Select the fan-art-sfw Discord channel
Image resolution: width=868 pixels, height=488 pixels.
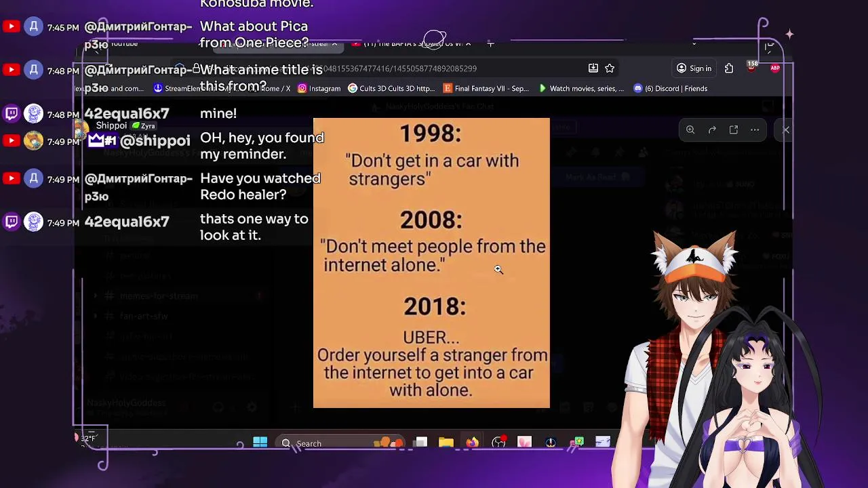point(144,317)
